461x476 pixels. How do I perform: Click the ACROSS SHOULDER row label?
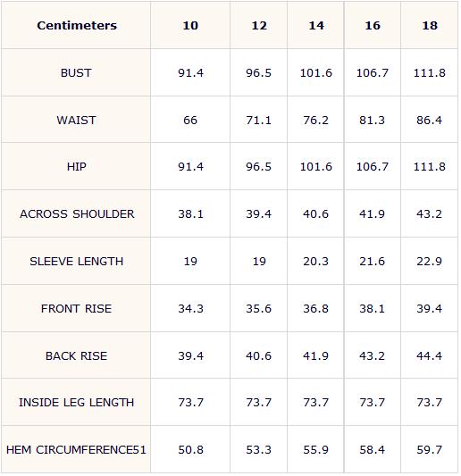point(76,214)
